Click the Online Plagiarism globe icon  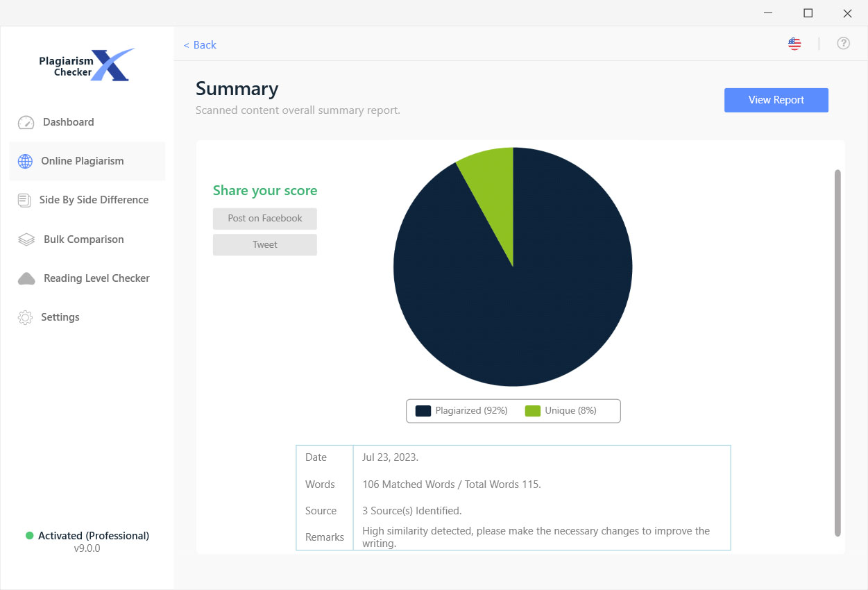[25, 161]
